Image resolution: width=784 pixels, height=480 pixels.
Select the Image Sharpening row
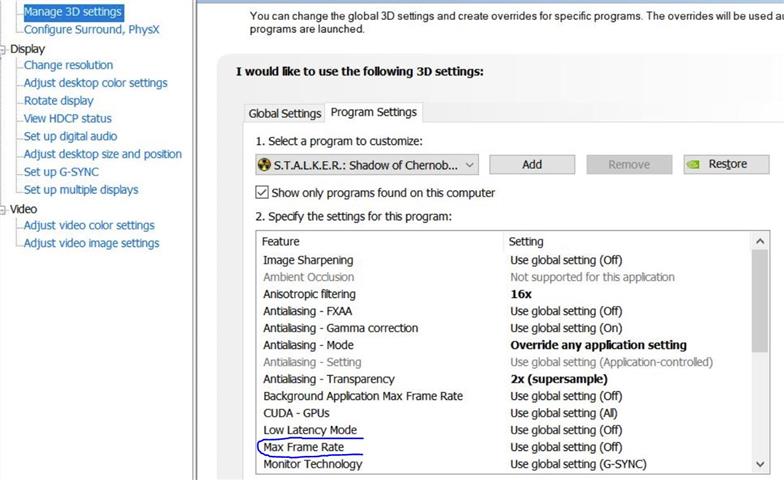pyautogui.click(x=504, y=260)
